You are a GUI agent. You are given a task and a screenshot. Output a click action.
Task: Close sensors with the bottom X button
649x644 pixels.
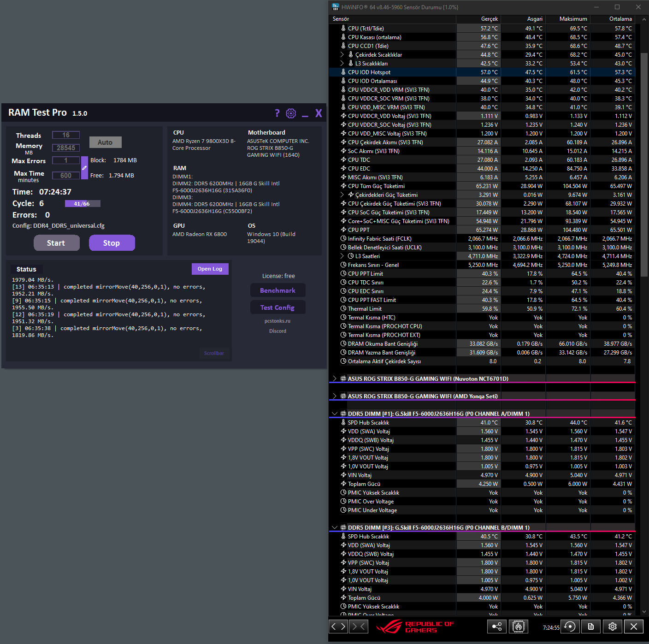click(634, 626)
